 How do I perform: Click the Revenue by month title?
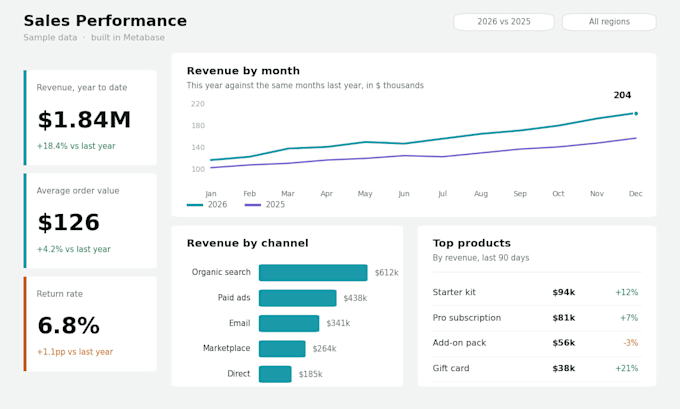point(243,71)
